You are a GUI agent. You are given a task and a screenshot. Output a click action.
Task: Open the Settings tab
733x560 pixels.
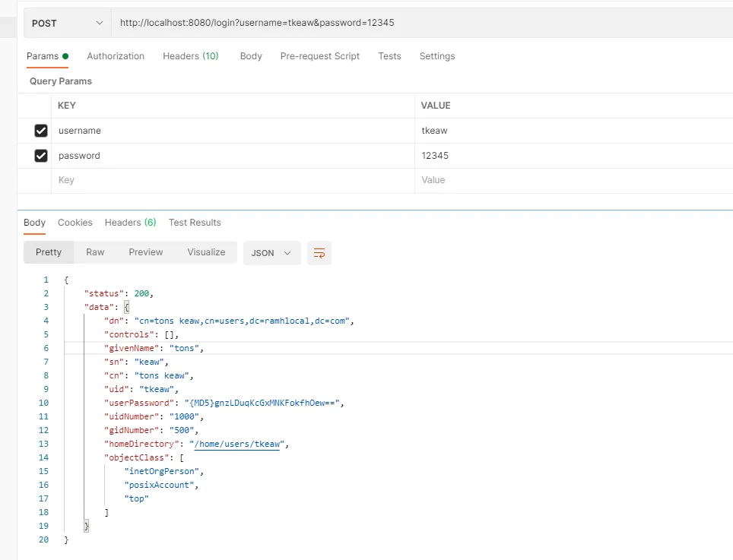point(437,56)
